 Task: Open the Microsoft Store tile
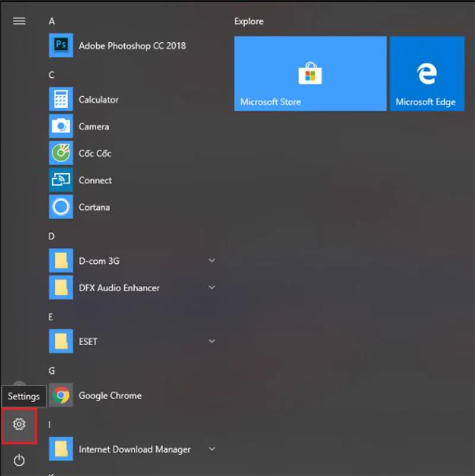(x=310, y=74)
